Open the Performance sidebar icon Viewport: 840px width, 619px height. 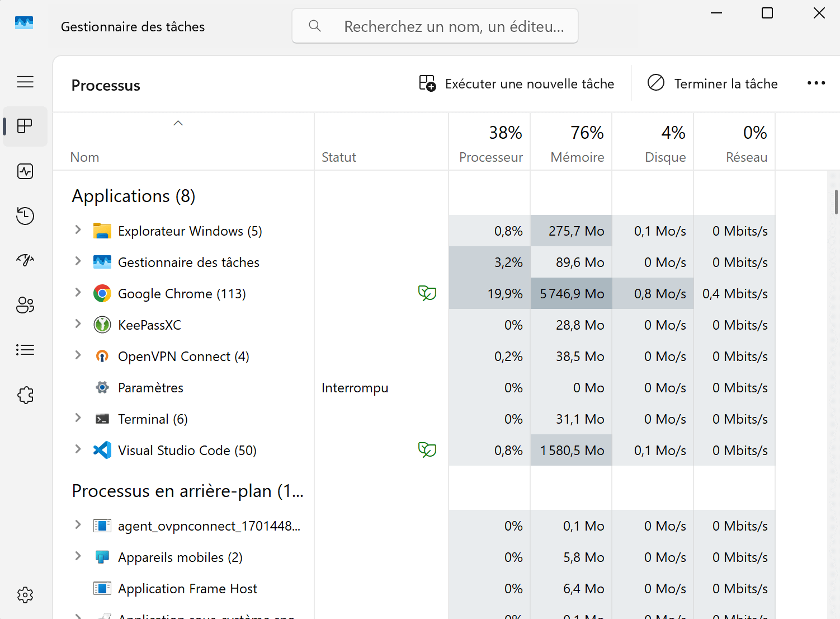tap(25, 171)
